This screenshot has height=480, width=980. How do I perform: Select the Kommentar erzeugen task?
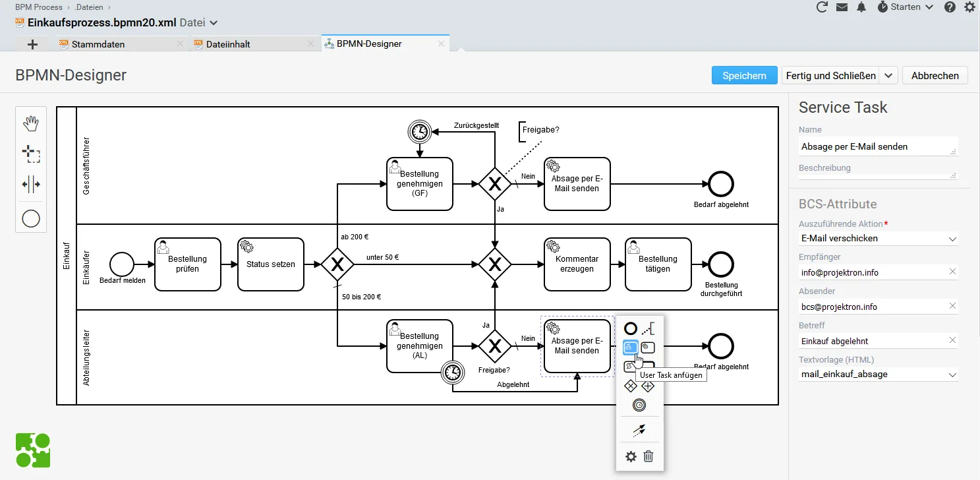[x=577, y=264]
